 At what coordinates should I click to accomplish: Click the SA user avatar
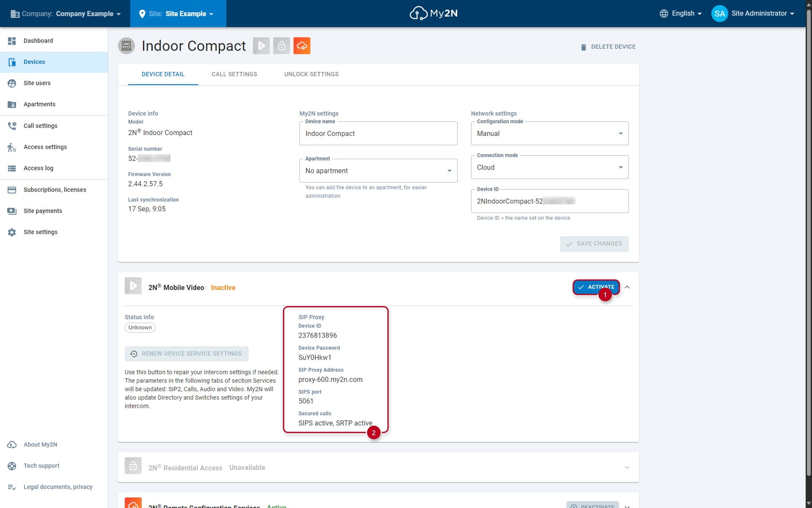point(719,14)
